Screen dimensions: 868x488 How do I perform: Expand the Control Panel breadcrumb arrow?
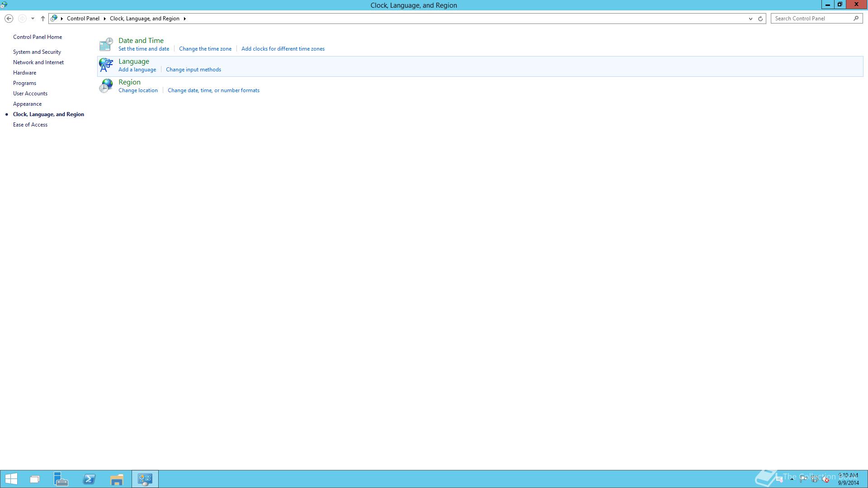[105, 19]
